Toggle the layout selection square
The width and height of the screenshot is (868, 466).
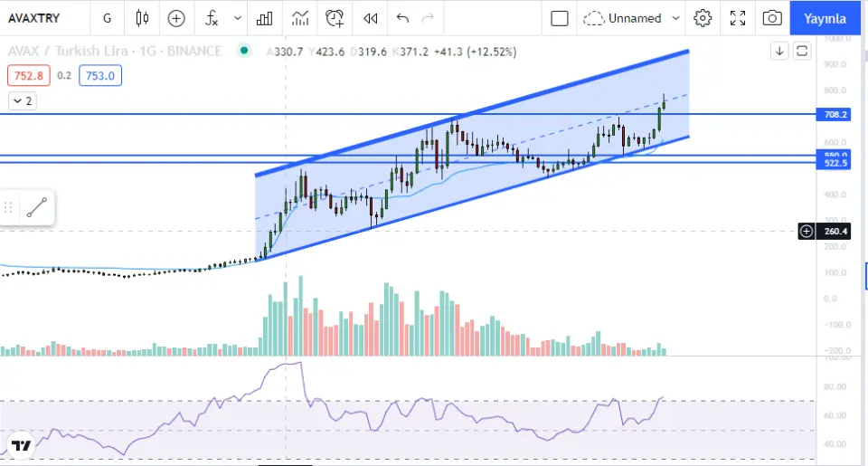(560, 18)
